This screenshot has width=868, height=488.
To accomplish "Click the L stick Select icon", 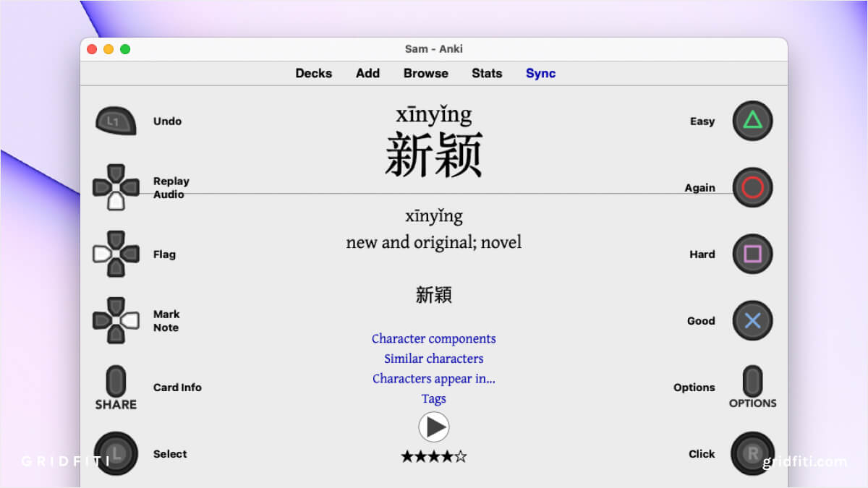I will click(x=116, y=453).
